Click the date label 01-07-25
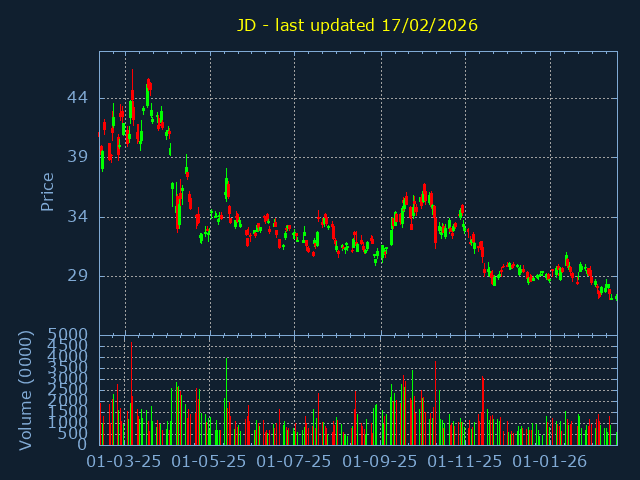This screenshot has width=640, height=480. click(x=293, y=462)
